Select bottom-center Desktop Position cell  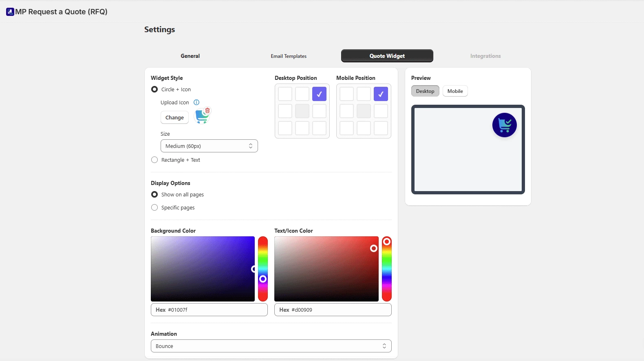coord(302,128)
